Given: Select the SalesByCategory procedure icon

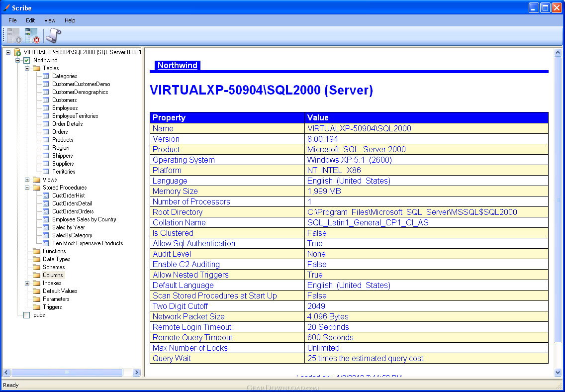Looking at the screenshot, I should (46, 235).
